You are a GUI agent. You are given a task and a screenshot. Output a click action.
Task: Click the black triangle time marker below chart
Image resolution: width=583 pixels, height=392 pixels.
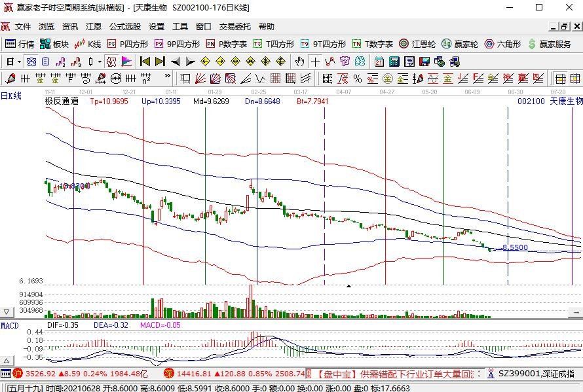348,286
